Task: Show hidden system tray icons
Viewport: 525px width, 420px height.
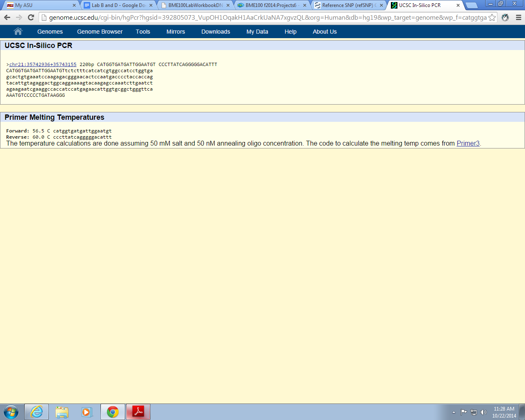Action: coord(454,412)
